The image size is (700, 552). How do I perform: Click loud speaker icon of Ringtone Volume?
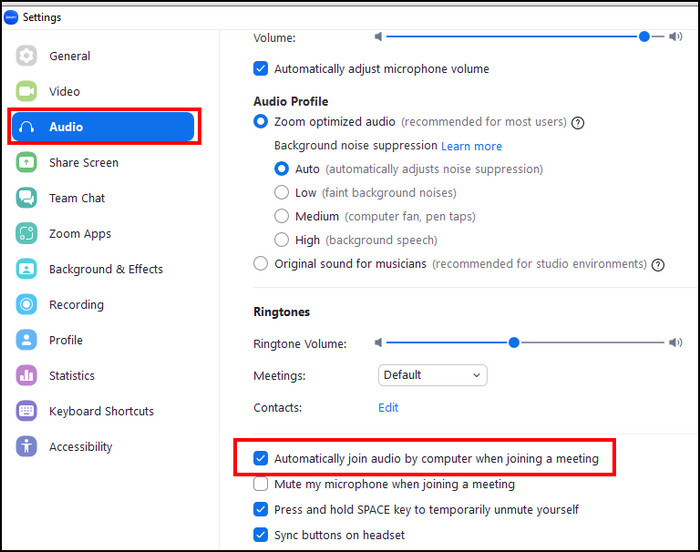coord(675,343)
